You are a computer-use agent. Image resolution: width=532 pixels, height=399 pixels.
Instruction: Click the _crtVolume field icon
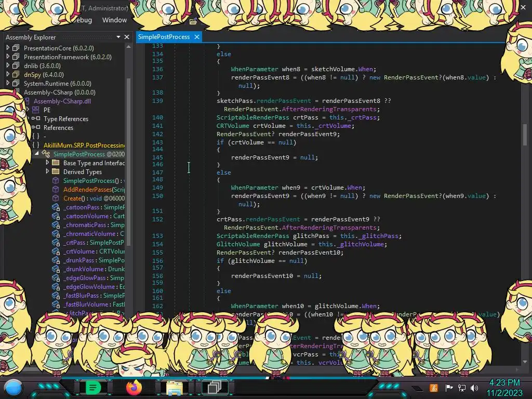(x=56, y=251)
